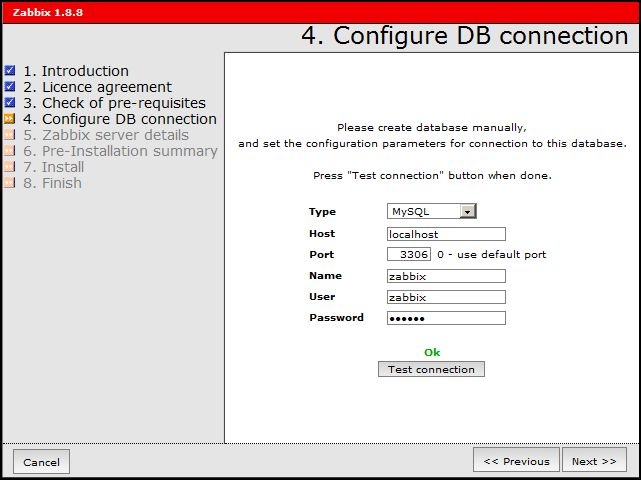The height and width of the screenshot is (480, 641).
Task: Click the Port number field
Action: point(409,255)
